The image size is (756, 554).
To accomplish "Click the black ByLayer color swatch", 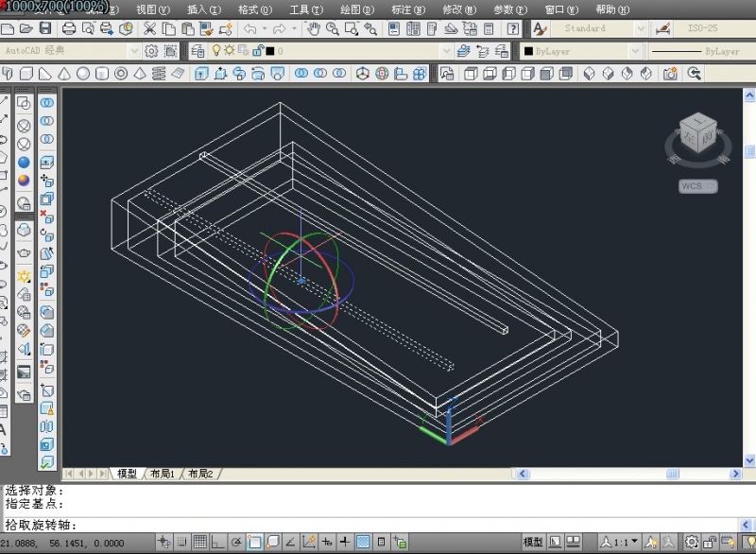I will (x=528, y=51).
